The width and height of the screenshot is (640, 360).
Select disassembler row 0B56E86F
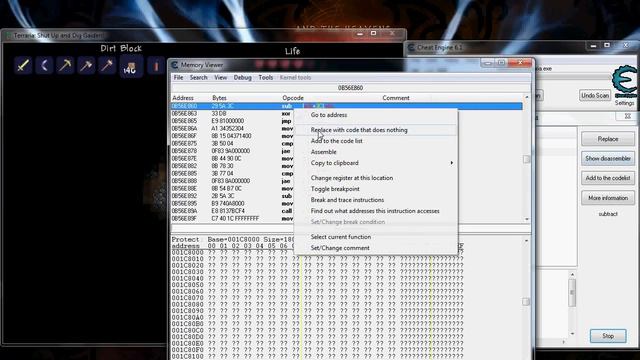pos(232,136)
